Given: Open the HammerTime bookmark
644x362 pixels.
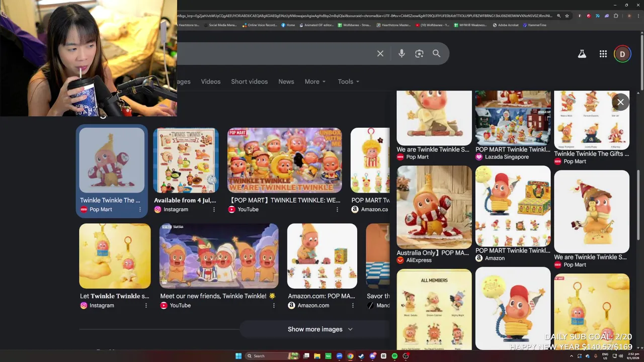Looking at the screenshot, I should 534,25.
